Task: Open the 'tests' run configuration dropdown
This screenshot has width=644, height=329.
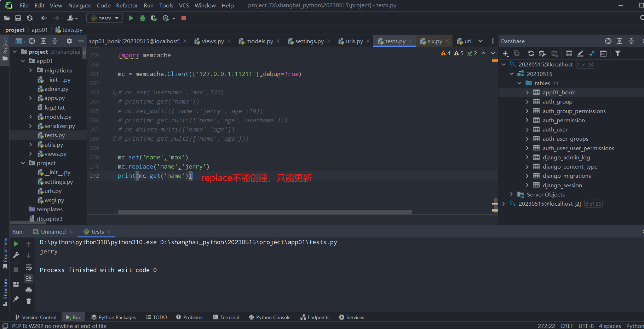Action: coord(105,18)
